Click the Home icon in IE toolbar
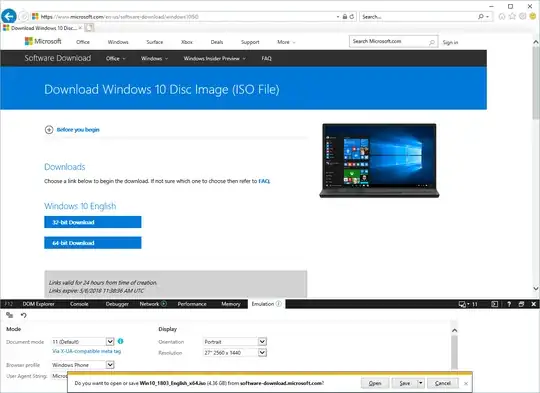This screenshot has width=540, height=393. pyautogui.click(x=502, y=17)
